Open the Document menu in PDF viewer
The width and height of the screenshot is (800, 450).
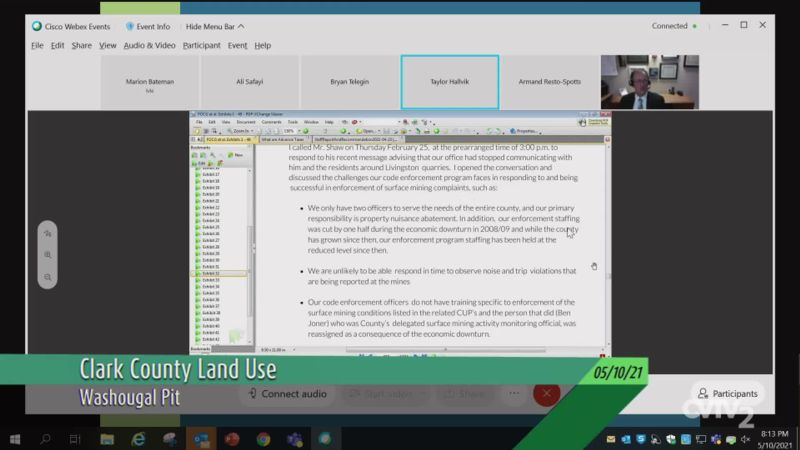pyautogui.click(x=246, y=122)
